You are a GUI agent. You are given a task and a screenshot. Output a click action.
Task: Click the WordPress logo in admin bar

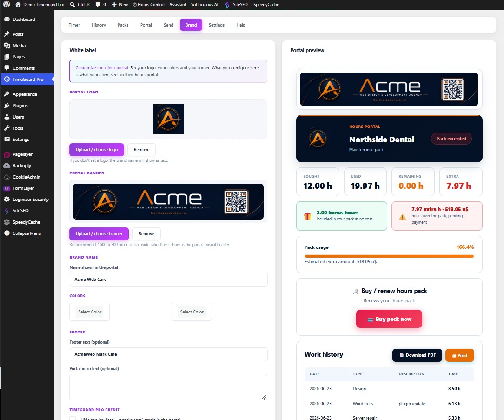click(7, 5)
